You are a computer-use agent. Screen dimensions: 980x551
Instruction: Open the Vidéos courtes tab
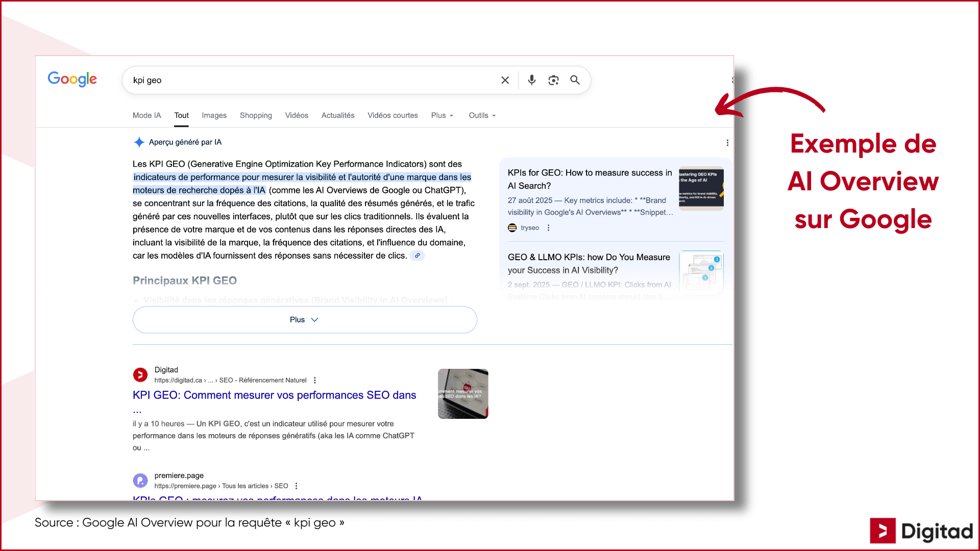click(393, 115)
